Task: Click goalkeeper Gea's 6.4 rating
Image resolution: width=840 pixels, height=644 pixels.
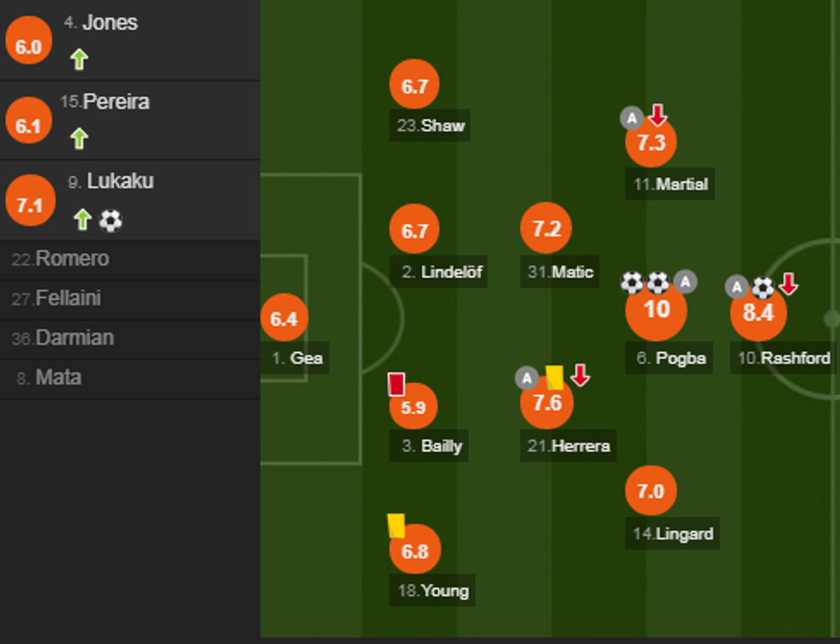Action: [284, 319]
